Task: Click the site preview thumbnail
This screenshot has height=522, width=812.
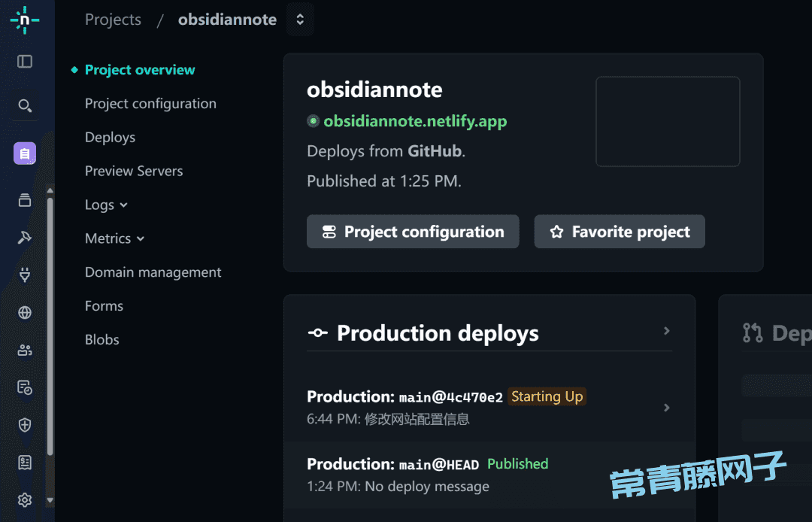Action: (x=668, y=121)
